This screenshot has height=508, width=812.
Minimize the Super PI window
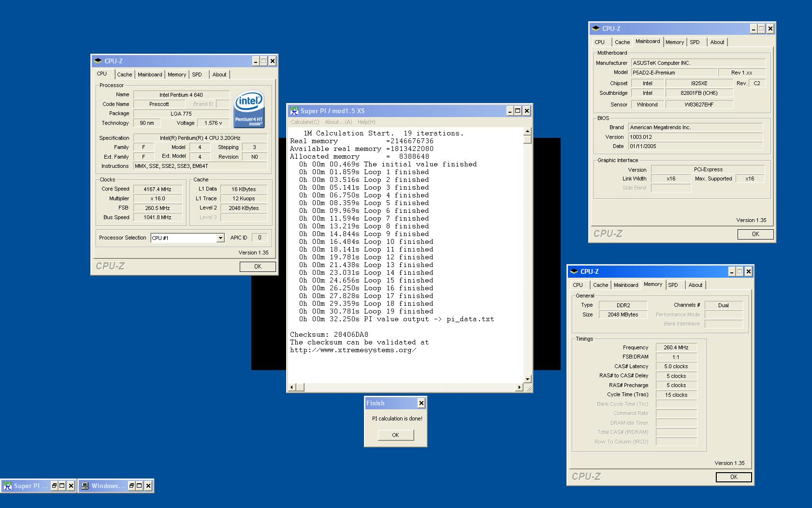[509, 111]
